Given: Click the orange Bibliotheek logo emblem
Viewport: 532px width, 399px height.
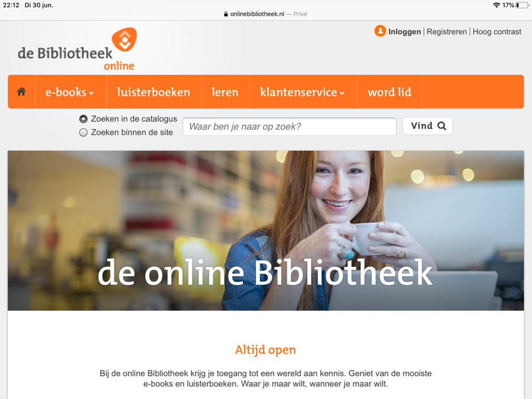Looking at the screenshot, I should 124,39.
